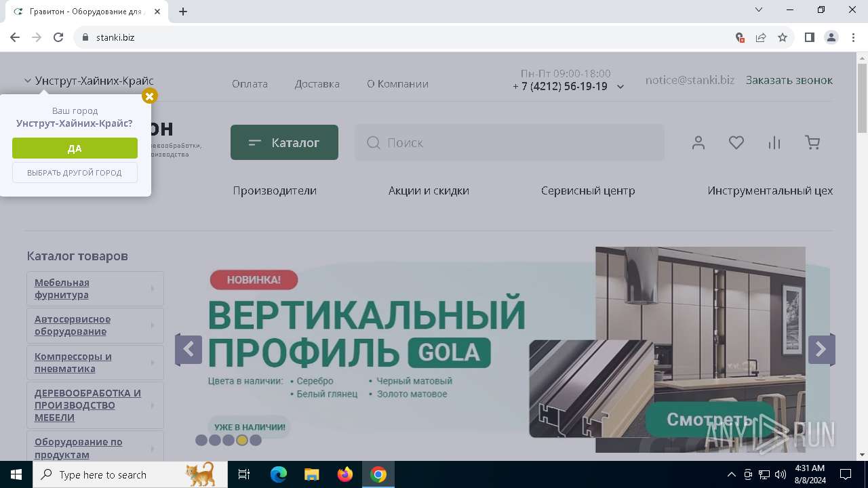868x488 pixels.
Task: Open the tab search chevron
Action: pyautogui.click(x=759, y=9)
